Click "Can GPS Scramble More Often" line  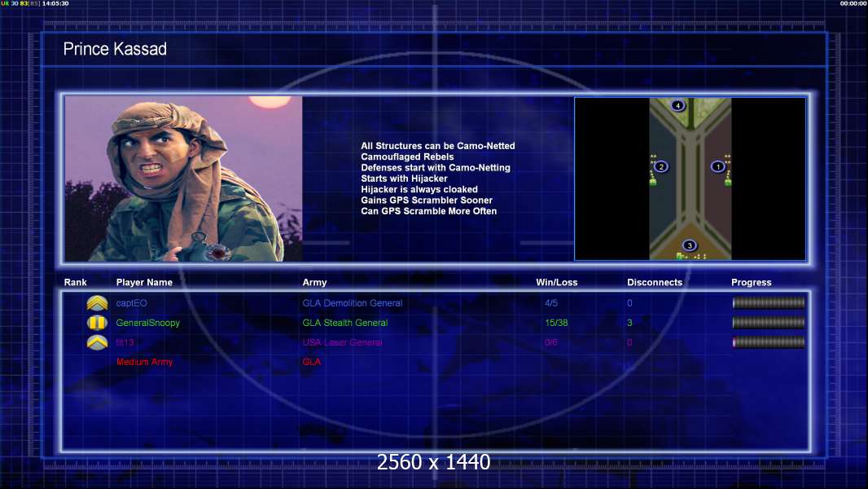click(x=429, y=211)
